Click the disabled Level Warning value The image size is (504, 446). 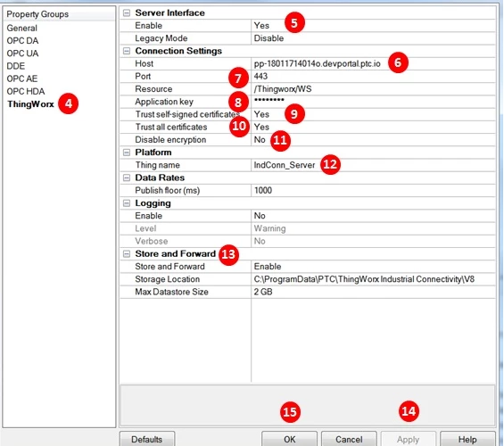click(x=373, y=228)
